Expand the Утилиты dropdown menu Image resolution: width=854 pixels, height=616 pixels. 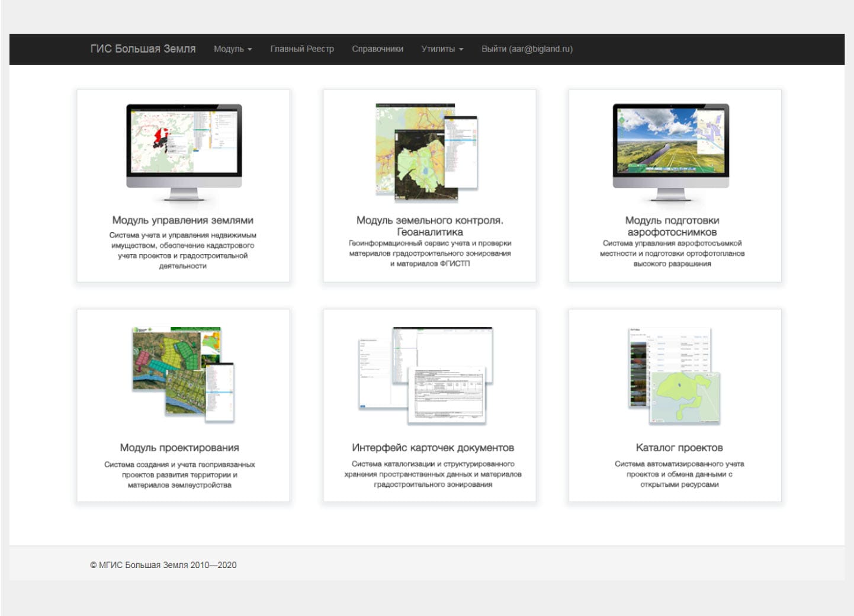pyautogui.click(x=442, y=49)
